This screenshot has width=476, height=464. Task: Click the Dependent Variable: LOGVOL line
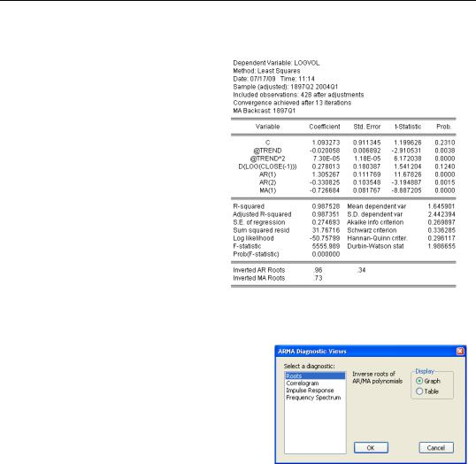click(x=276, y=63)
